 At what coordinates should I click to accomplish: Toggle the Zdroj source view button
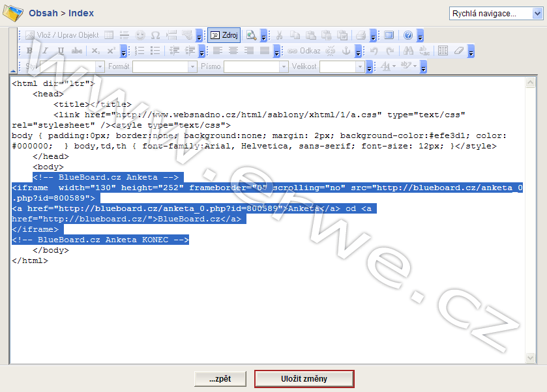[224, 35]
